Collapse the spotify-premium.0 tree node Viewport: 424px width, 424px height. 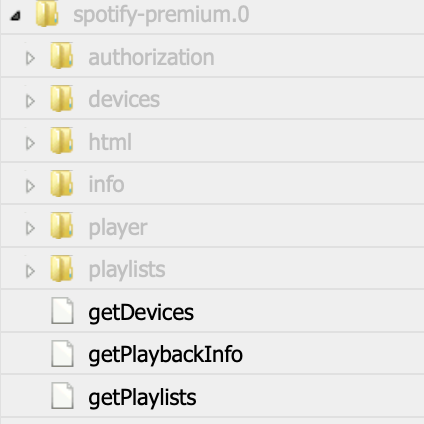(x=16, y=16)
